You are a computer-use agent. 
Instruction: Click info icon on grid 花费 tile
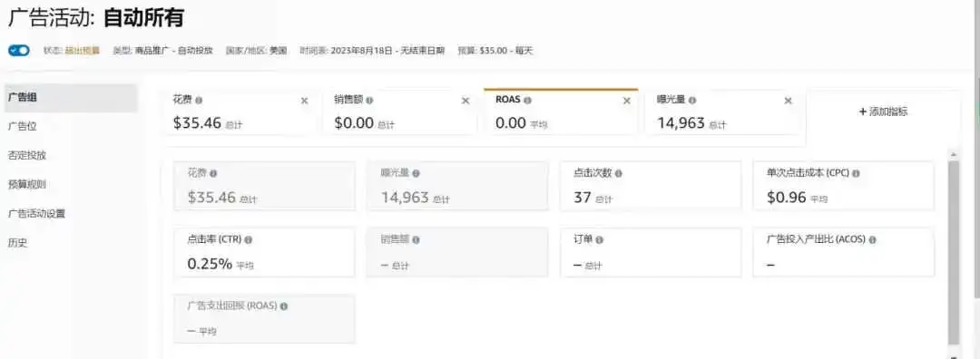(213, 173)
